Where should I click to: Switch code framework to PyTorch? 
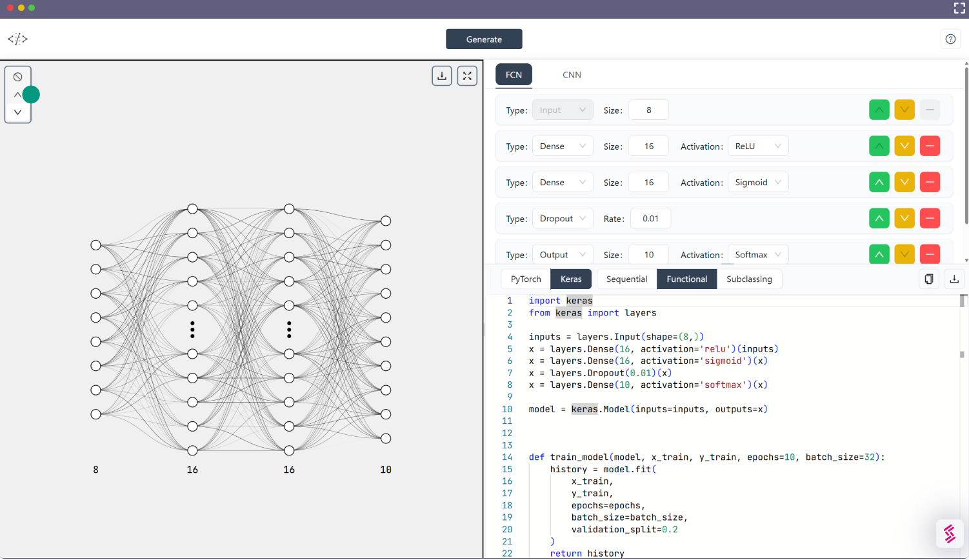(526, 279)
